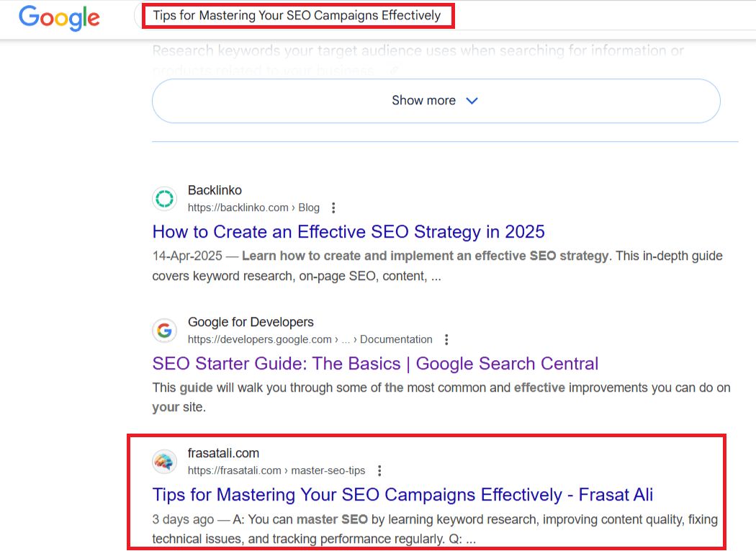Image resolution: width=756 pixels, height=551 pixels.
Task: Select the Google for Developers favicon
Action: (164, 330)
